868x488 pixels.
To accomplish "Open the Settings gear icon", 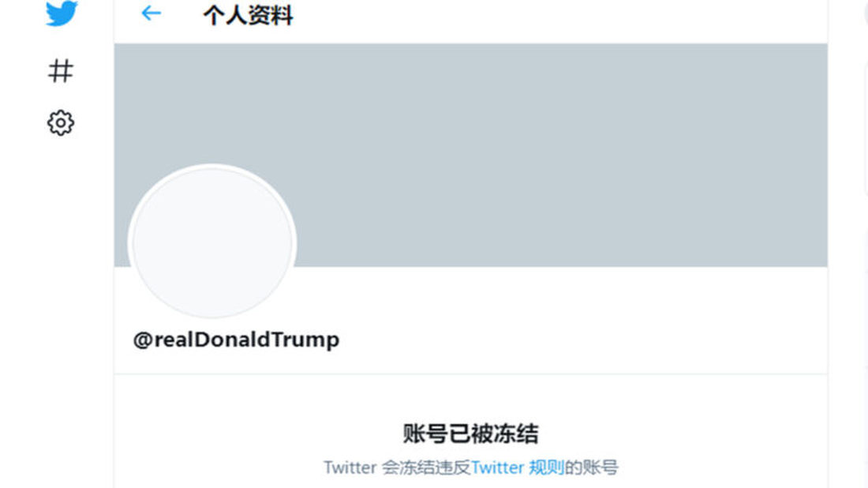I will click(60, 122).
